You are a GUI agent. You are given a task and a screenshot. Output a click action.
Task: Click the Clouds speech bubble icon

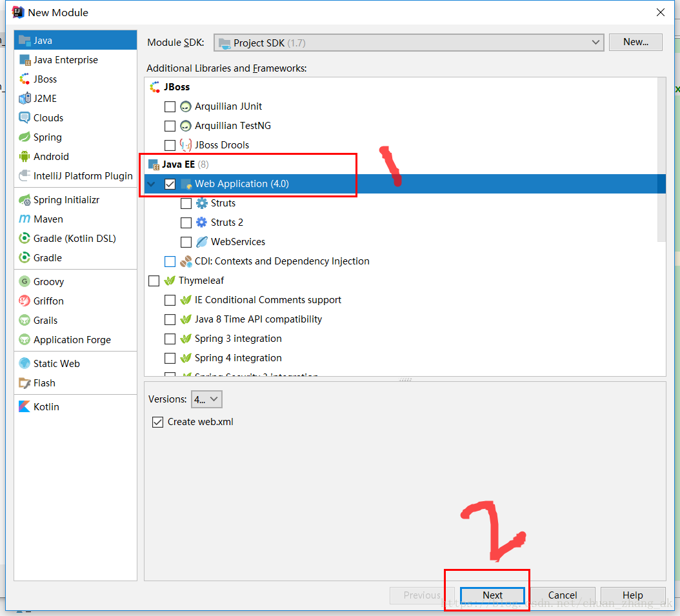click(x=25, y=118)
